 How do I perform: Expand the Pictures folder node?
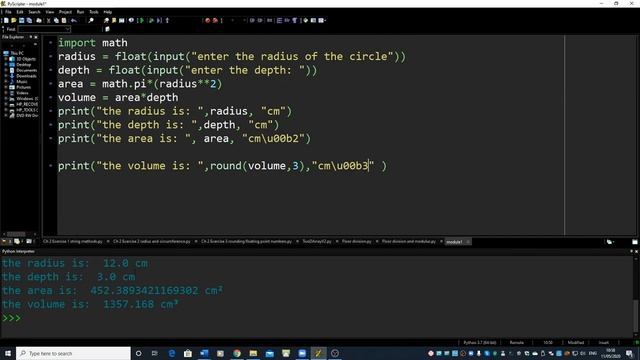coord(6,87)
